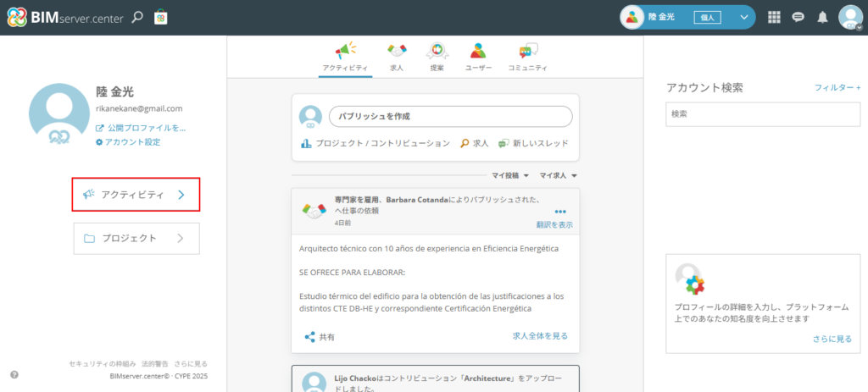Image resolution: width=868 pixels, height=392 pixels.
Task: Select アクティビティ sidebar button
Action: click(x=136, y=195)
